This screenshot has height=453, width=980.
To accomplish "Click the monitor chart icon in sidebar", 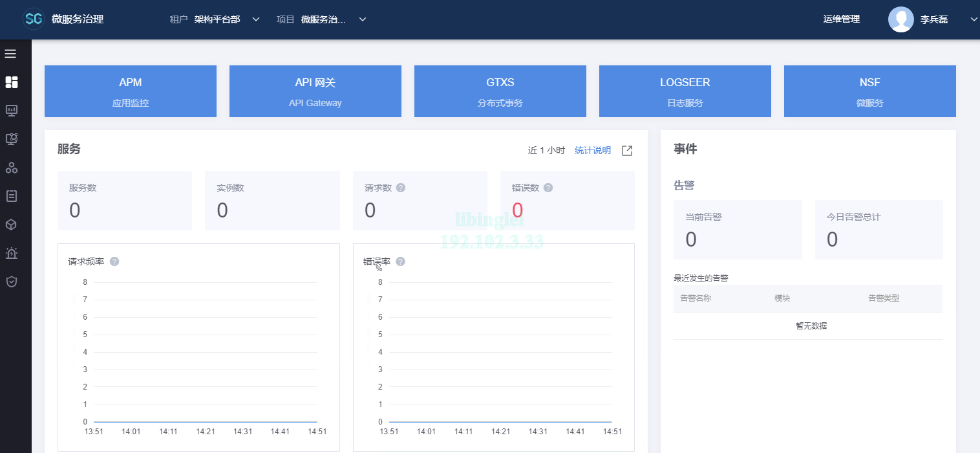I will [x=11, y=111].
